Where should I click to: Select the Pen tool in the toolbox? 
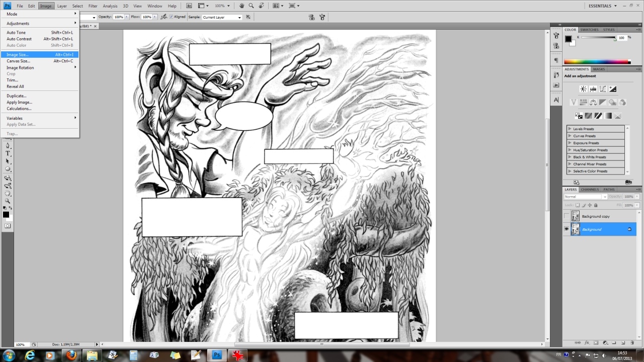click(x=8, y=146)
